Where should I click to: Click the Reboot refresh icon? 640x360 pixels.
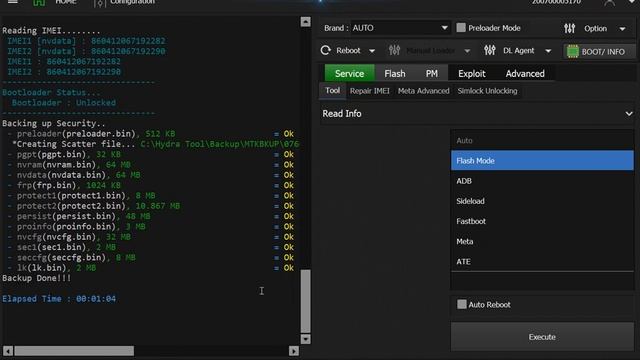325,50
